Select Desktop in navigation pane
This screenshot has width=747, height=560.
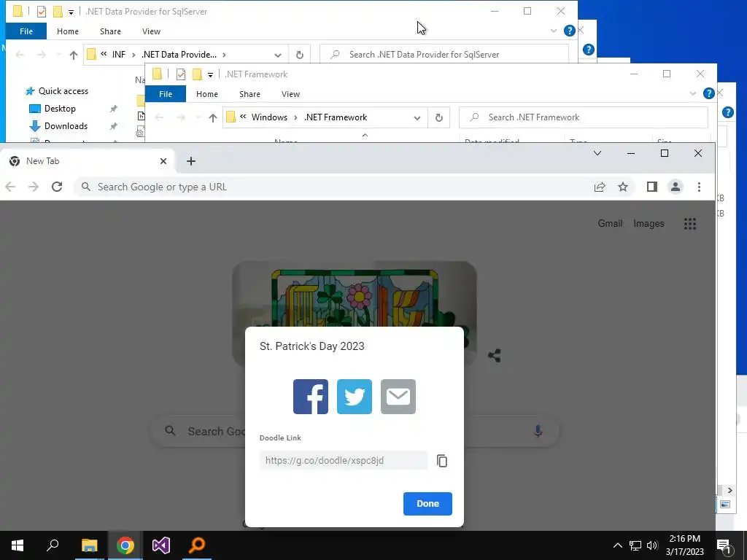tap(60, 109)
